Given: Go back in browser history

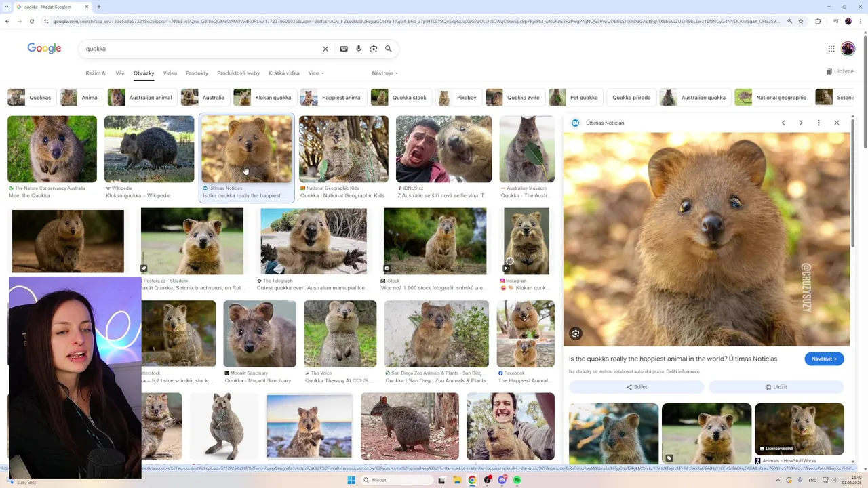Looking at the screenshot, I should 7,21.
